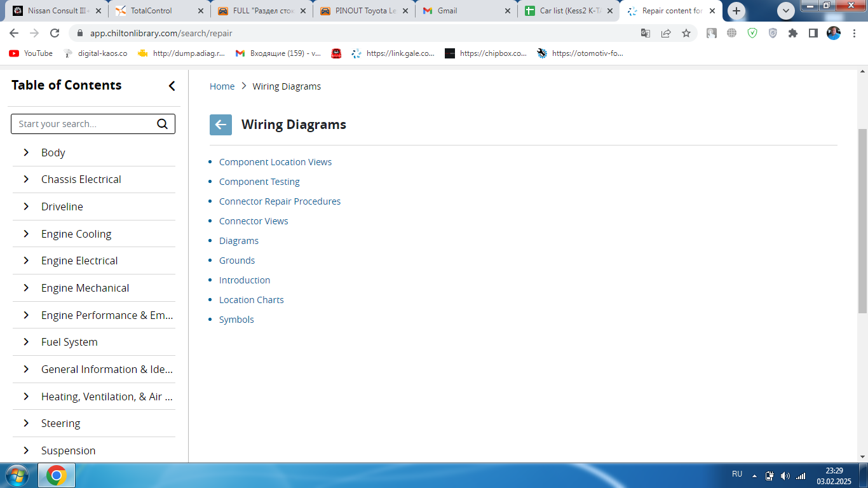Click the share page icon in address bar

click(x=666, y=33)
